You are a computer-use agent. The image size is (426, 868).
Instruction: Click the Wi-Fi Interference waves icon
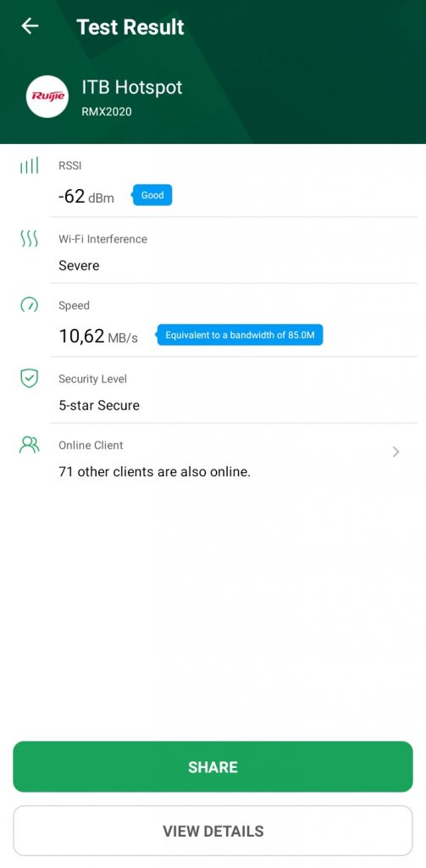click(30, 239)
